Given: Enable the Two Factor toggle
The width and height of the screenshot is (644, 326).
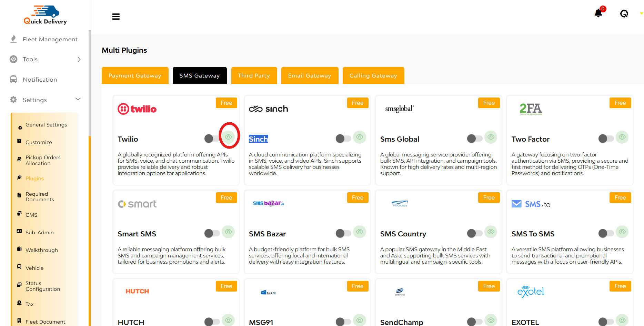Looking at the screenshot, I should click(x=606, y=139).
